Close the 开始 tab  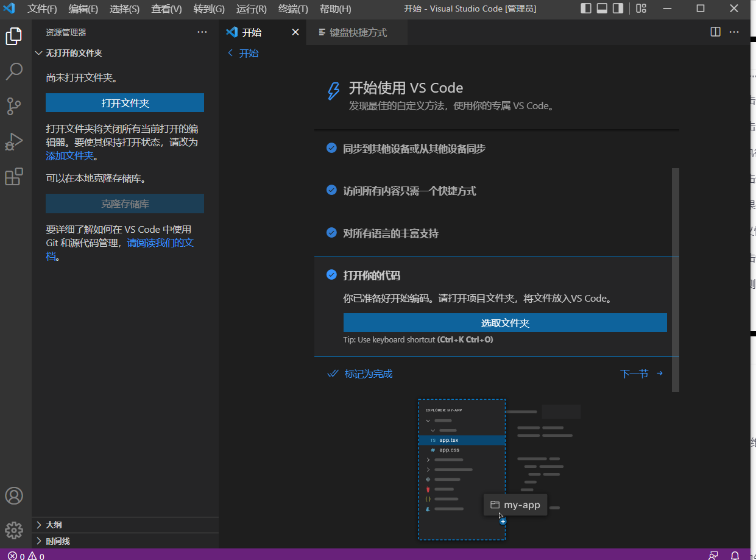[x=295, y=32]
